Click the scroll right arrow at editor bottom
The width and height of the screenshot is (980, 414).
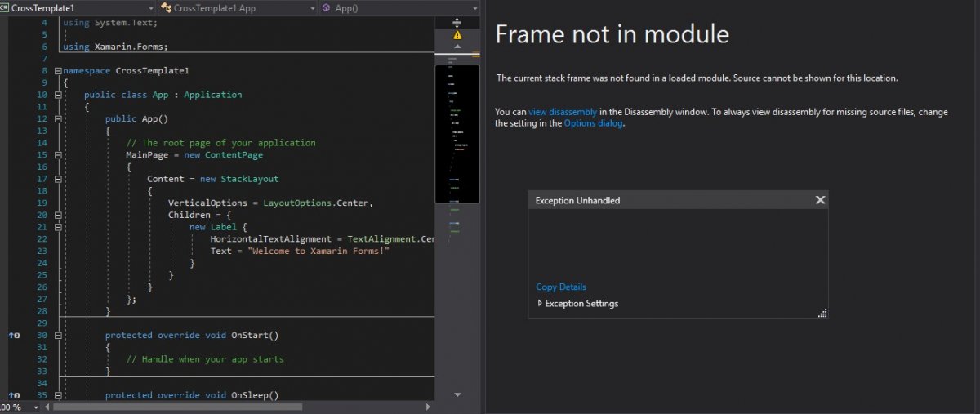tap(428, 406)
